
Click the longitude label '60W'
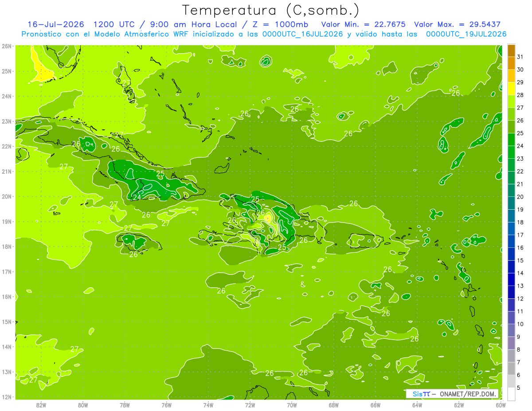click(501, 405)
